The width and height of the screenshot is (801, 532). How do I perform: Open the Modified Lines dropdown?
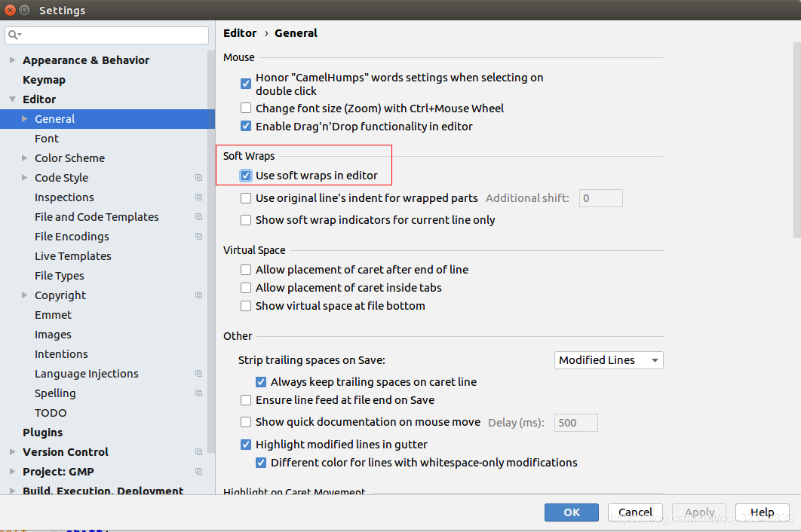pos(609,360)
